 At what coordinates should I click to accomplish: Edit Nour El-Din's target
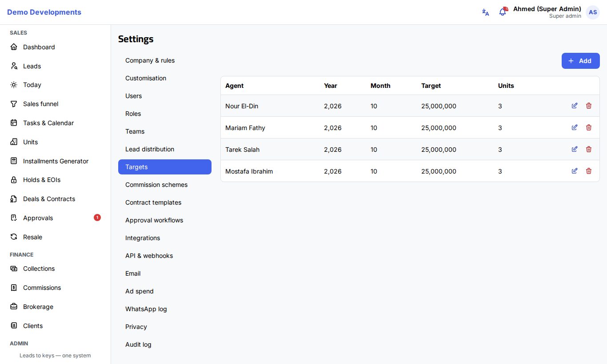point(575,106)
